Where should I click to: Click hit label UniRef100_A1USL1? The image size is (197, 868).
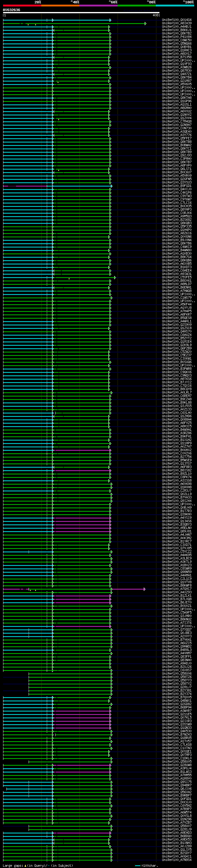pyautogui.click(x=176, y=104)
